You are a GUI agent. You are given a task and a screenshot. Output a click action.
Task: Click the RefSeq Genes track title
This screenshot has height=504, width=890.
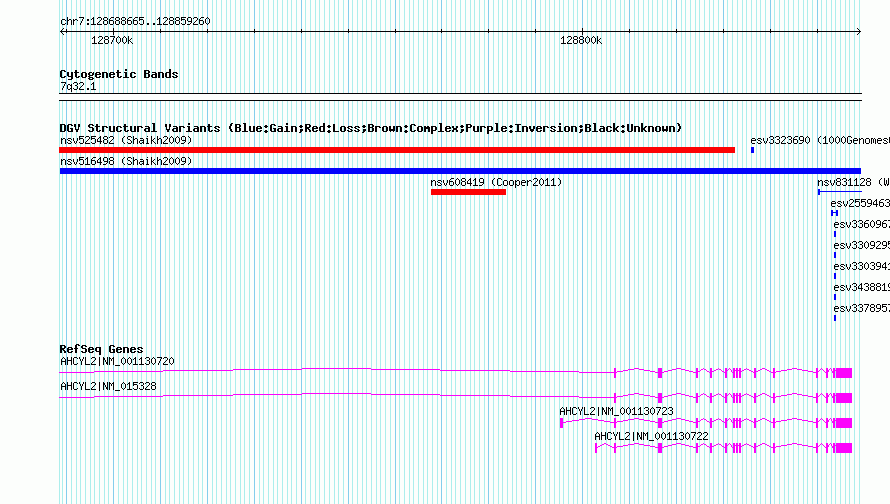coord(102,349)
